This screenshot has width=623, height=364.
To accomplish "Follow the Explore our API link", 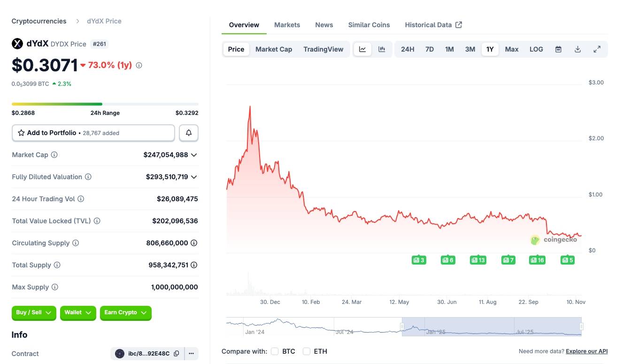I will pos(586,351).
